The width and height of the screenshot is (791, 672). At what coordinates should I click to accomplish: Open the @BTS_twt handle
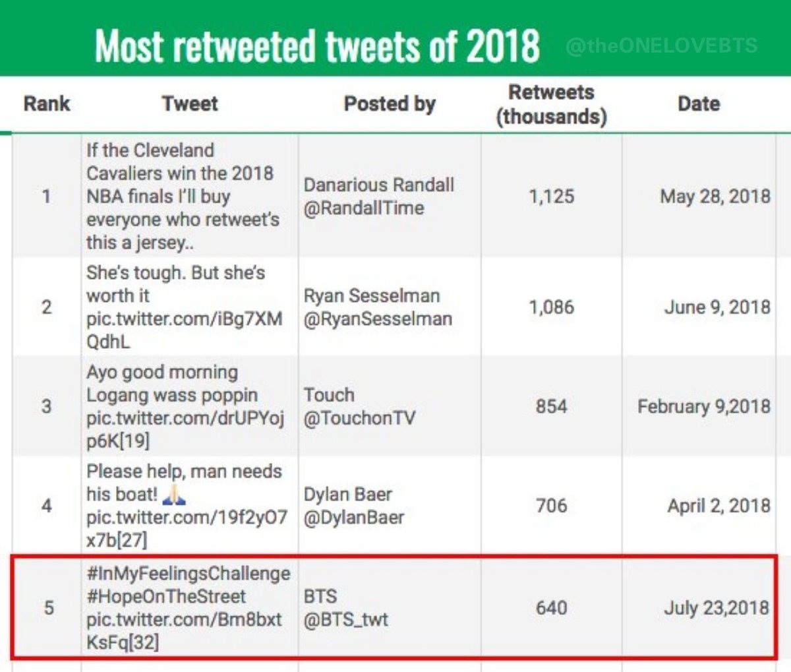coord(346,619)
